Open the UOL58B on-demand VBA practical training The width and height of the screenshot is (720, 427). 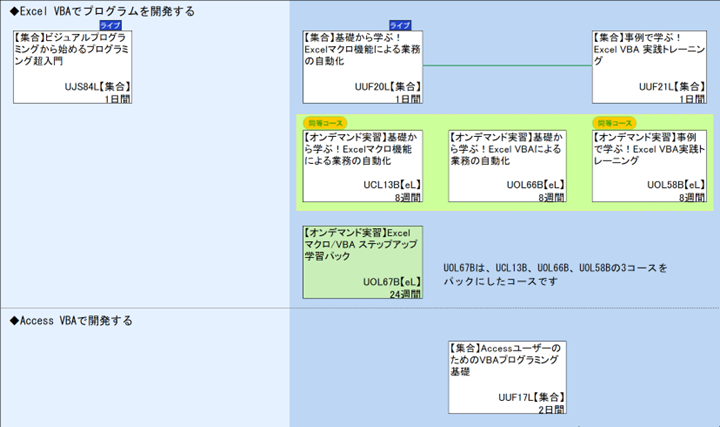point(649,166)
